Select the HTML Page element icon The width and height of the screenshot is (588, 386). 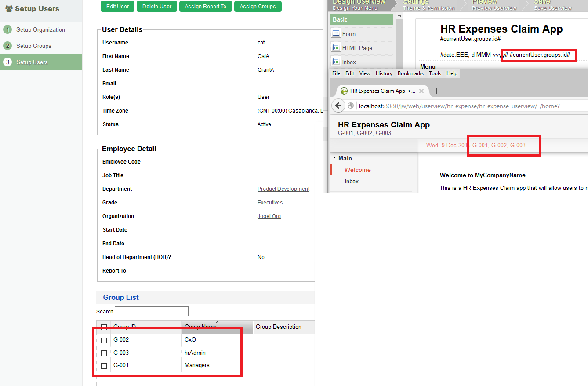point(336,47)
